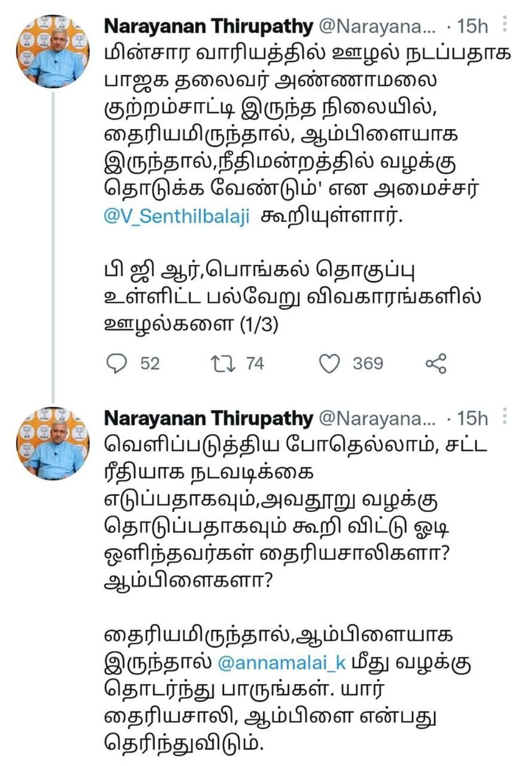Open more options on the second tweet
Viewport: 532px width, 766px height.
point(505,416)
